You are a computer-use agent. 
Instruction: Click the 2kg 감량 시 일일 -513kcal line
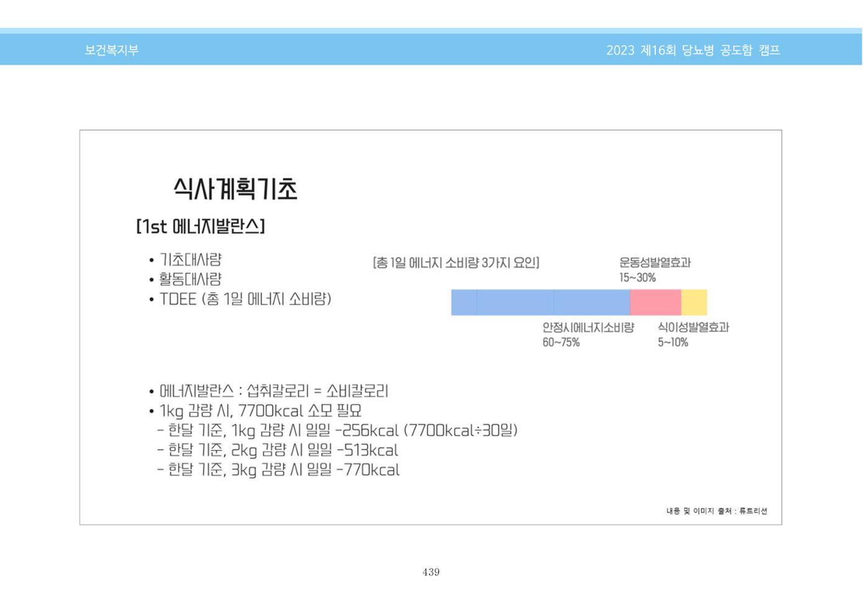click(278, 450)
